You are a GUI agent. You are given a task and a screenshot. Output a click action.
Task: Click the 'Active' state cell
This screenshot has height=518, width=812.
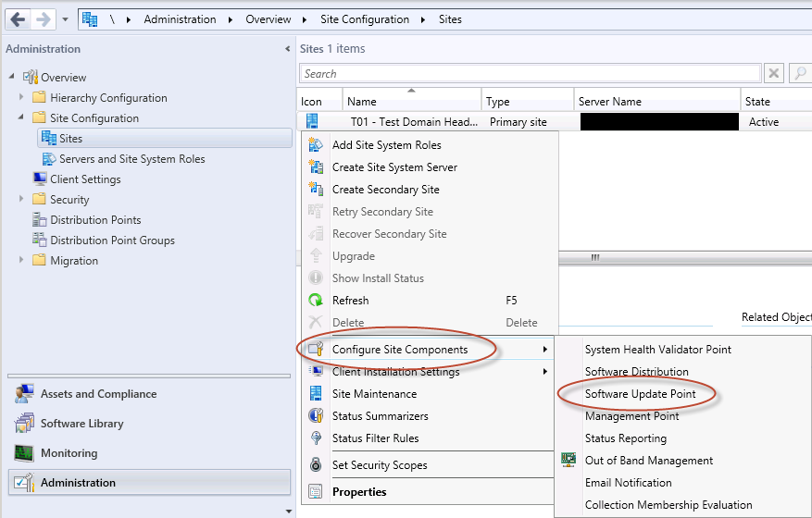pyautogui.click(x=763, y=122)
